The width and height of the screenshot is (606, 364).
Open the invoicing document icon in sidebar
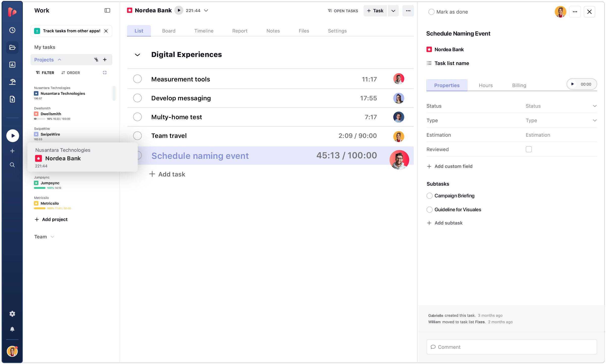(12, 99)
